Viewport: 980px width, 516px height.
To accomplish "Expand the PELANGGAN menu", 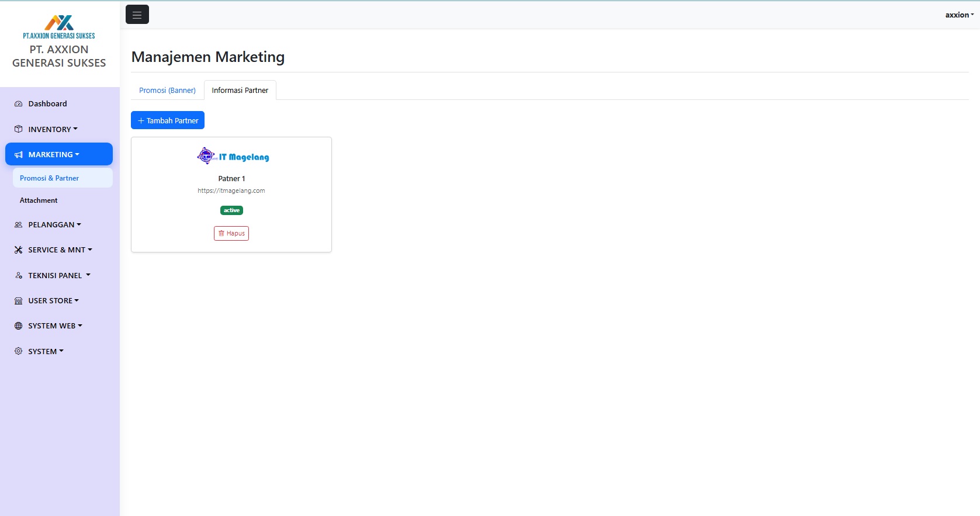I will coord(59,224).
